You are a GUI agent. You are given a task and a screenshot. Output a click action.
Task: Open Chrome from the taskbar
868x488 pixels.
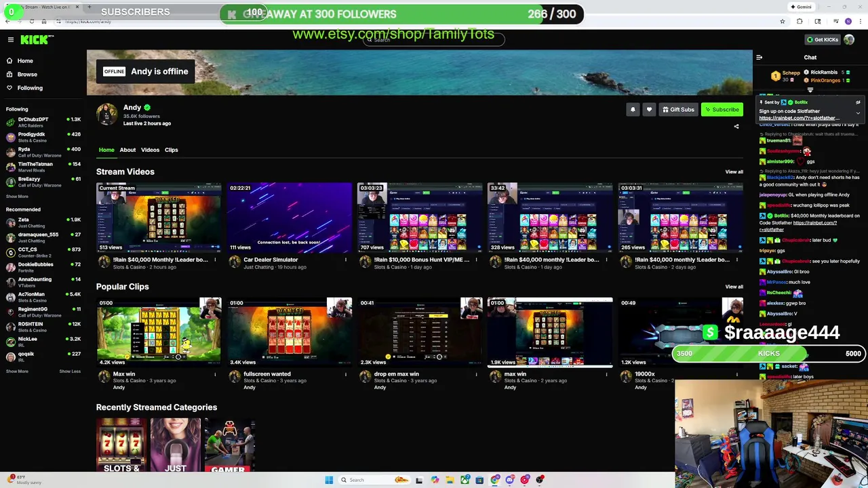tap(495, 480)
